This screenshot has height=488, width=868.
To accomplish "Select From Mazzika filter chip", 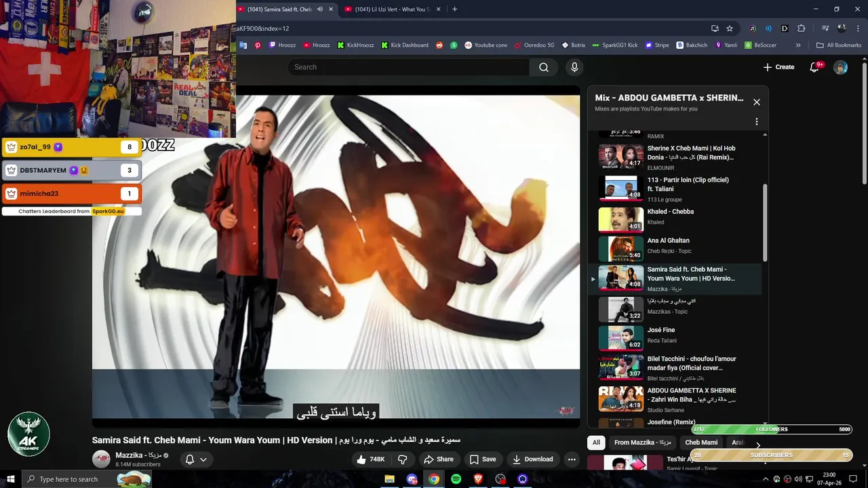I will pos(642,443).
